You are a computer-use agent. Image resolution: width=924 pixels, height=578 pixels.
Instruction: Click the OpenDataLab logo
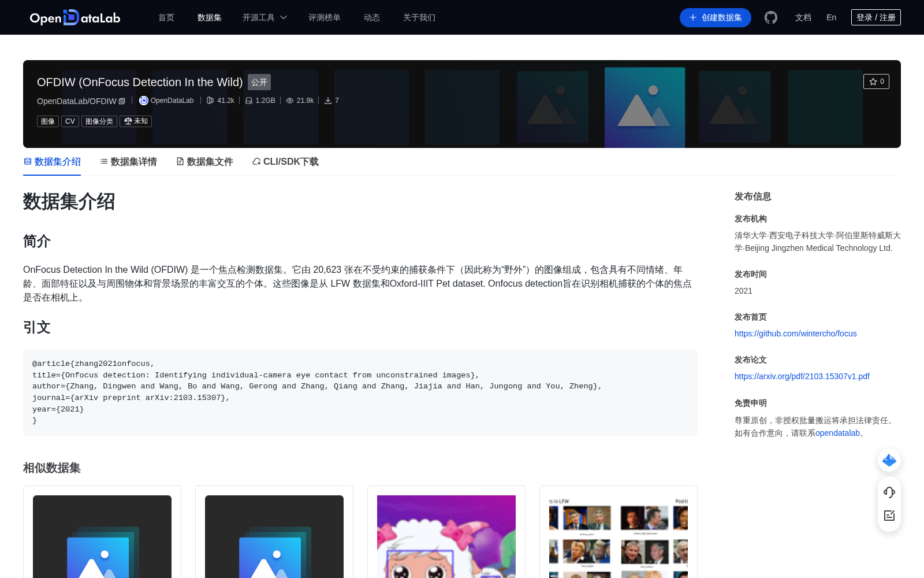pyautogui.click(x=75, y=17)
